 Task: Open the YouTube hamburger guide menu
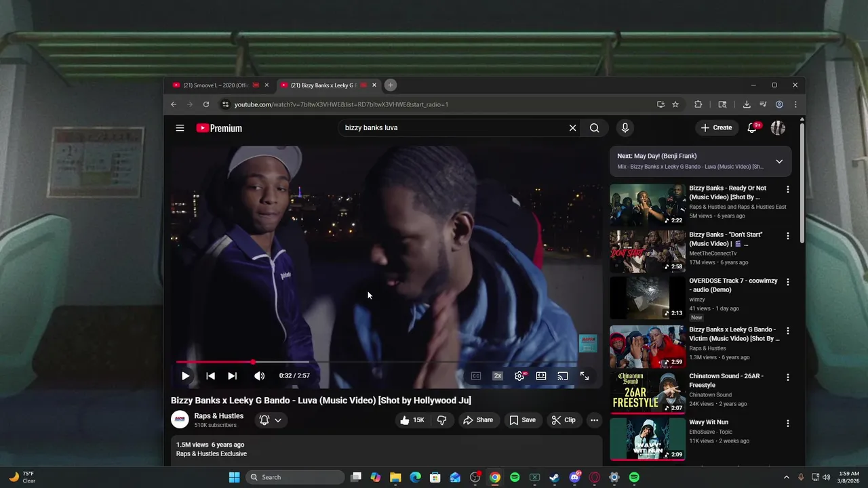tap(180, 127)
